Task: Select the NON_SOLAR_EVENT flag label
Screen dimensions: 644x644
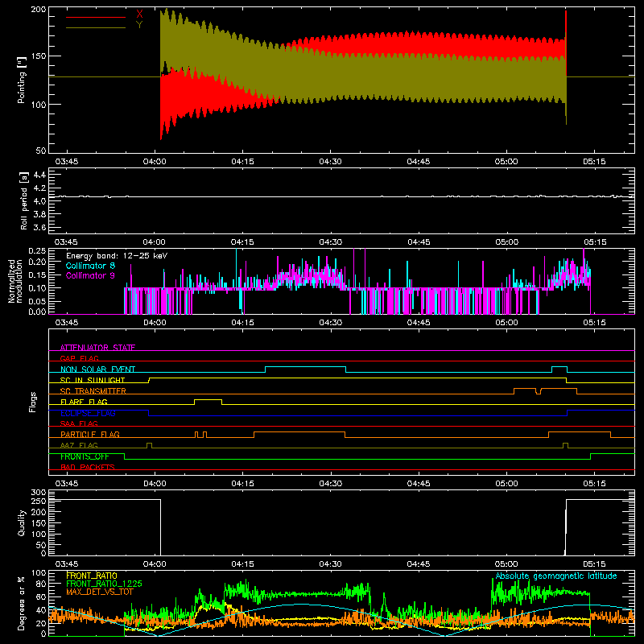Action: pos(97,369)
